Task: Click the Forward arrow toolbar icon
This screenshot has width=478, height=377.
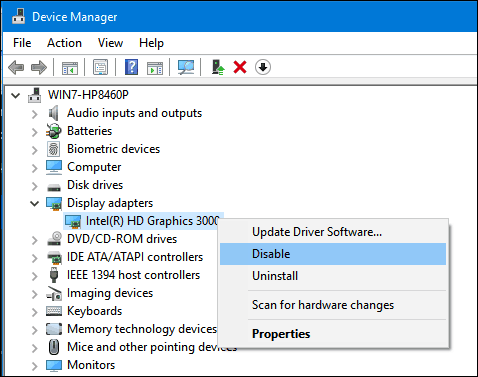Action: (39, 68)
